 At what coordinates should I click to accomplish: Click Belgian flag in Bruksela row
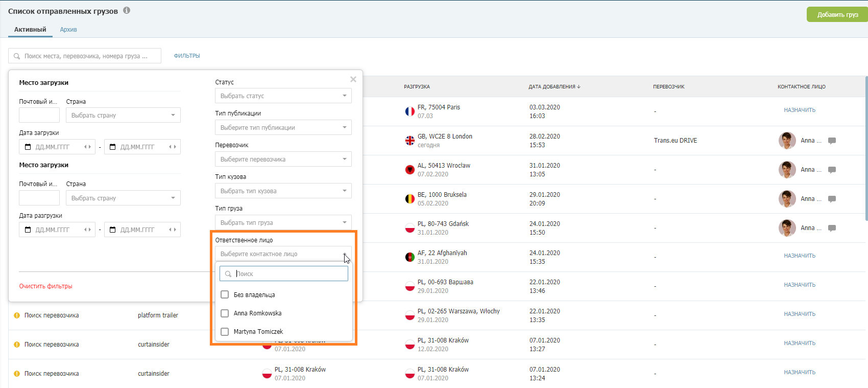point(409,199)
